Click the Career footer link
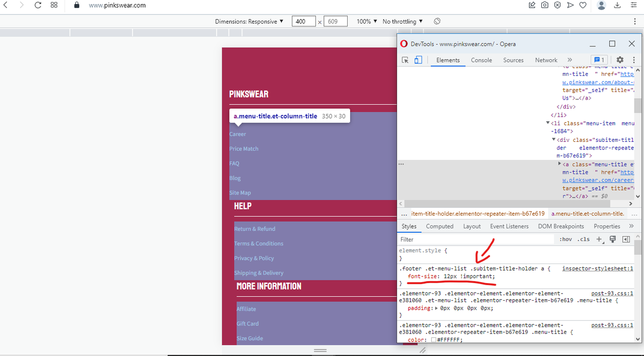 [237, 134]
